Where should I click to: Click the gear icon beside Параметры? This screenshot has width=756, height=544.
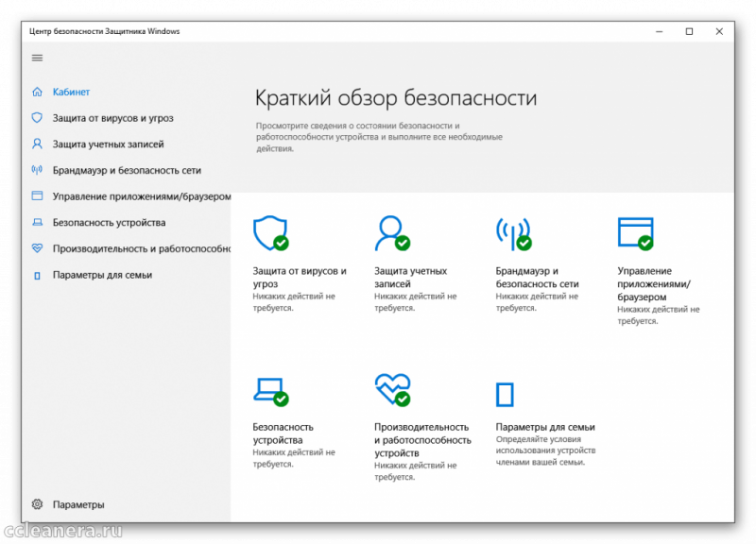click(37, 504)
